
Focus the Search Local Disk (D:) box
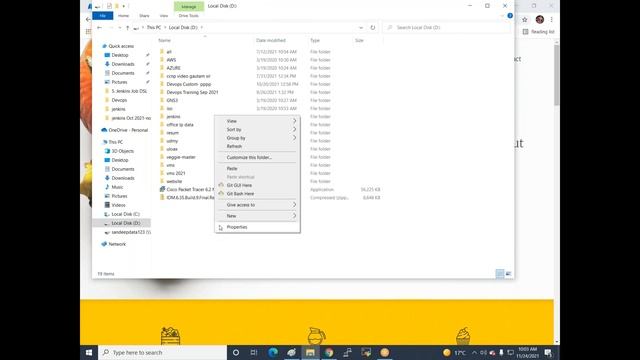(447, 27)
